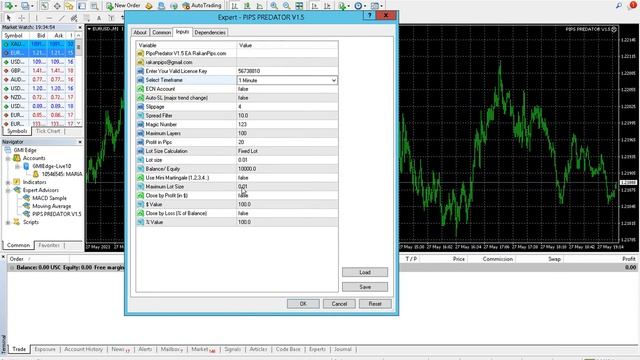The width and height of the screenshot is (640, 360).
Task: Switch chart to candlesticks icon
Action: pos(247,6)
